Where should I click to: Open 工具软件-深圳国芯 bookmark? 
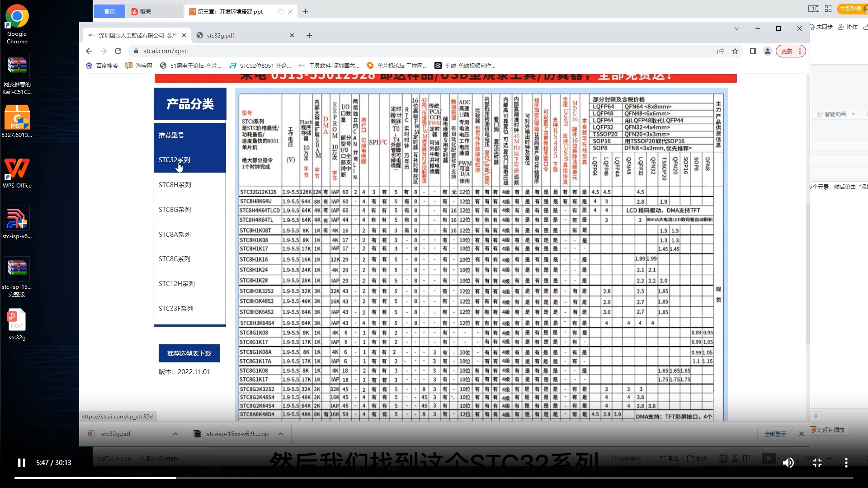[329, 66]
